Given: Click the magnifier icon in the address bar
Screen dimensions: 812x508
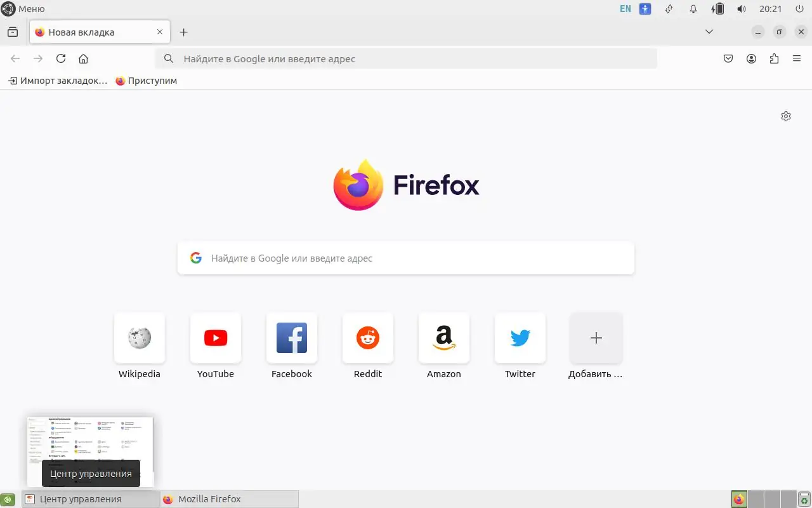Looking at the screenshot, I should pos(169,59).
